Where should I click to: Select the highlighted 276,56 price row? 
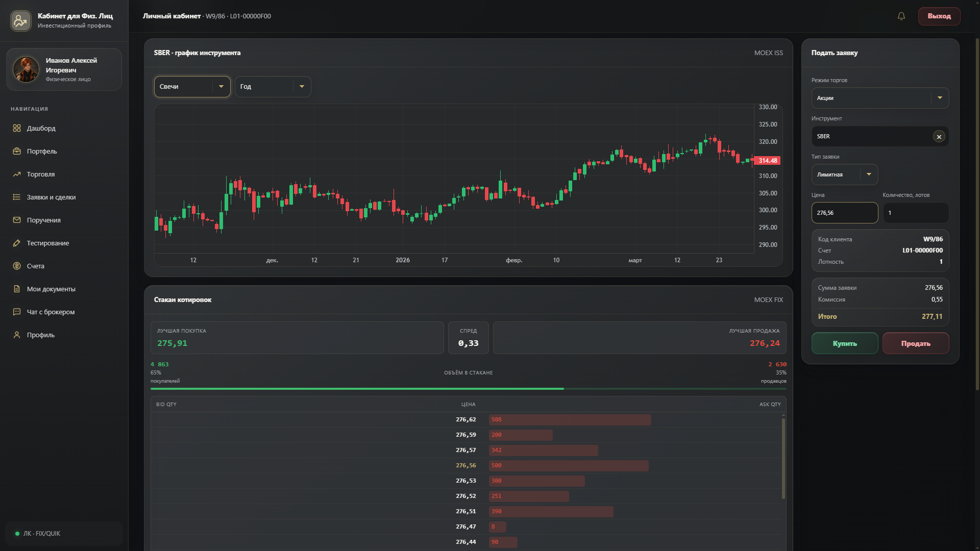[x=465, y=465]
